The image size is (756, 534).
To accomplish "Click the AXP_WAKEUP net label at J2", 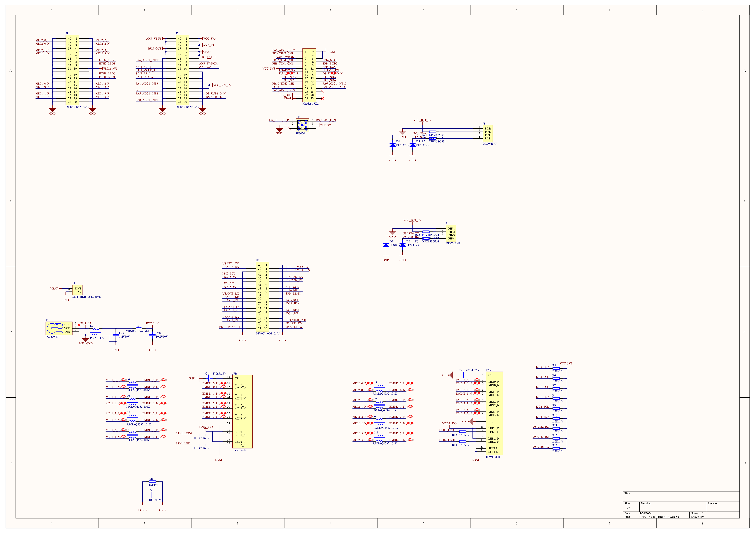I will coord(209,67).
